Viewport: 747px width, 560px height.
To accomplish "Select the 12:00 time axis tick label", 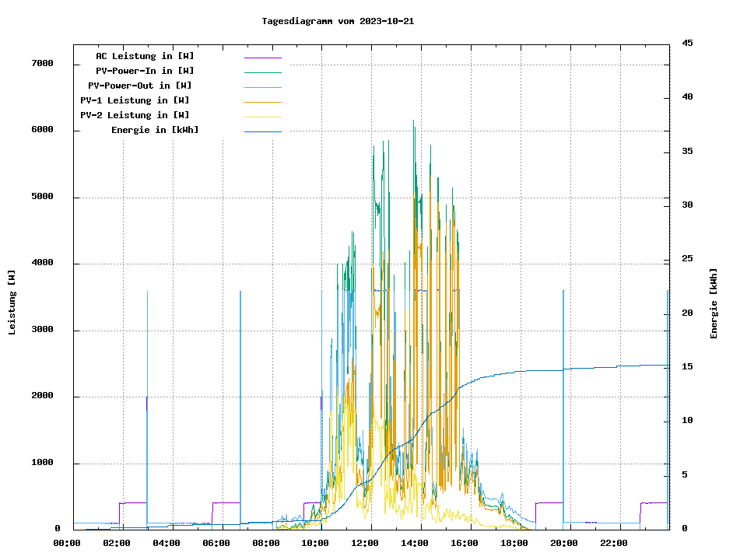I will point(364,543).
